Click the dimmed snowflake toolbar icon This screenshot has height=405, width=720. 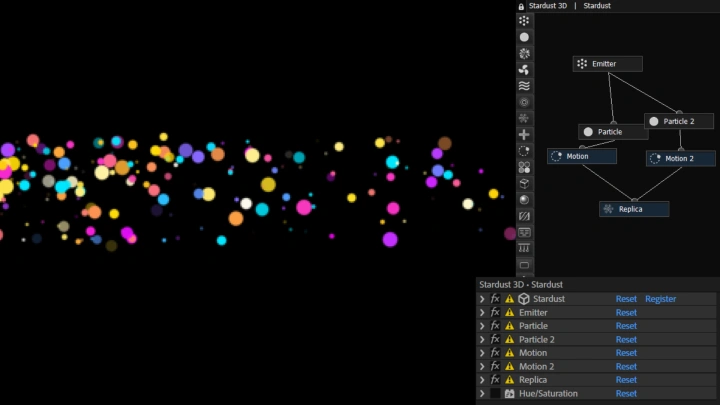(x=524, y=118)
